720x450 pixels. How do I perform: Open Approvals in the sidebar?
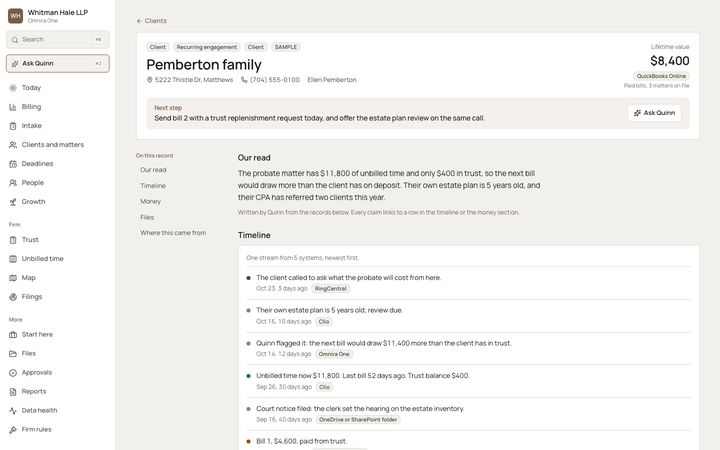coord(57,373)
